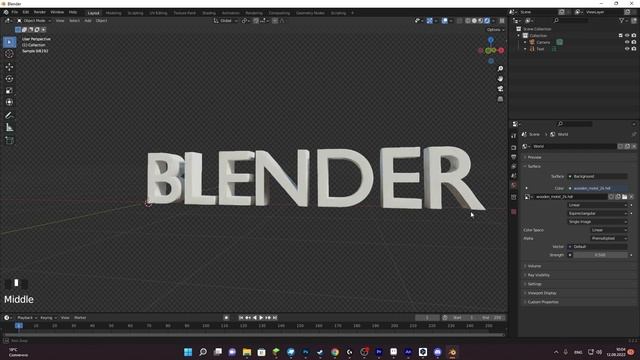Viewport: 640px width, 360px height.
Task: Toggle the camera view icon
Action: [x=500, y=89]
